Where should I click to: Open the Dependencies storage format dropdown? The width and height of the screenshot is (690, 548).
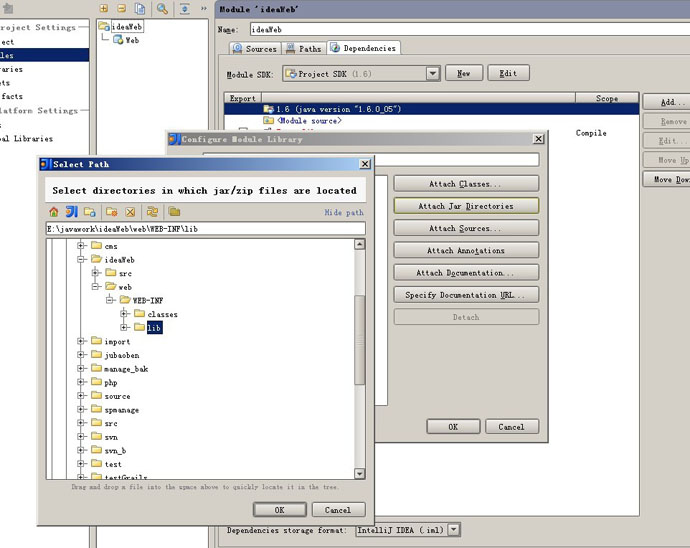[x=454, y=530]
